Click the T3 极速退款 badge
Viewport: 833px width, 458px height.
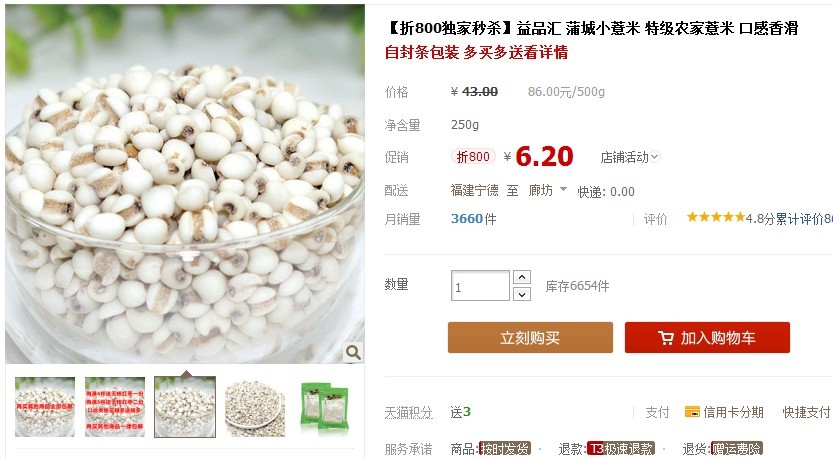621,449
